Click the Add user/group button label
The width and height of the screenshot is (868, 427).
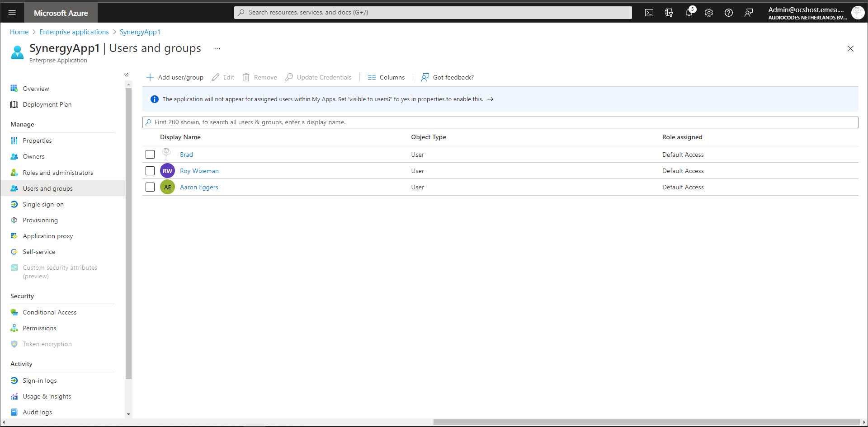(181, 77)
